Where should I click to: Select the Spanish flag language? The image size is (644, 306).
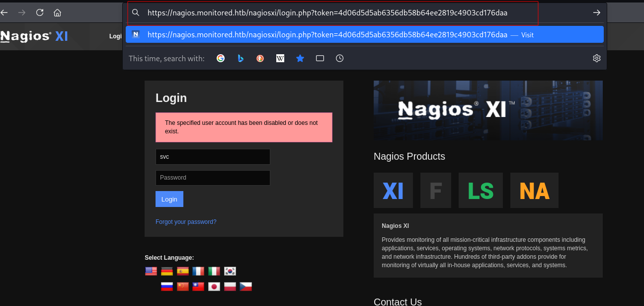point(183,271)
